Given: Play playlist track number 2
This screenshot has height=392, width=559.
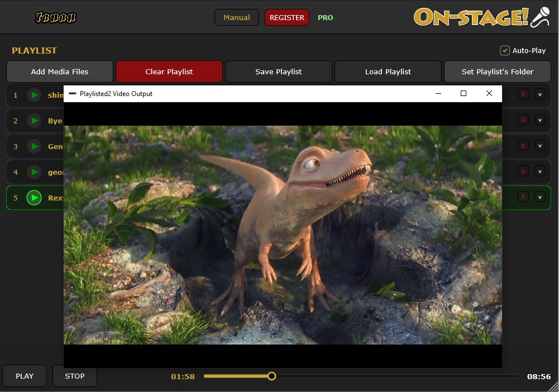Looking at the screenshot, I should [x=35, y=121].
